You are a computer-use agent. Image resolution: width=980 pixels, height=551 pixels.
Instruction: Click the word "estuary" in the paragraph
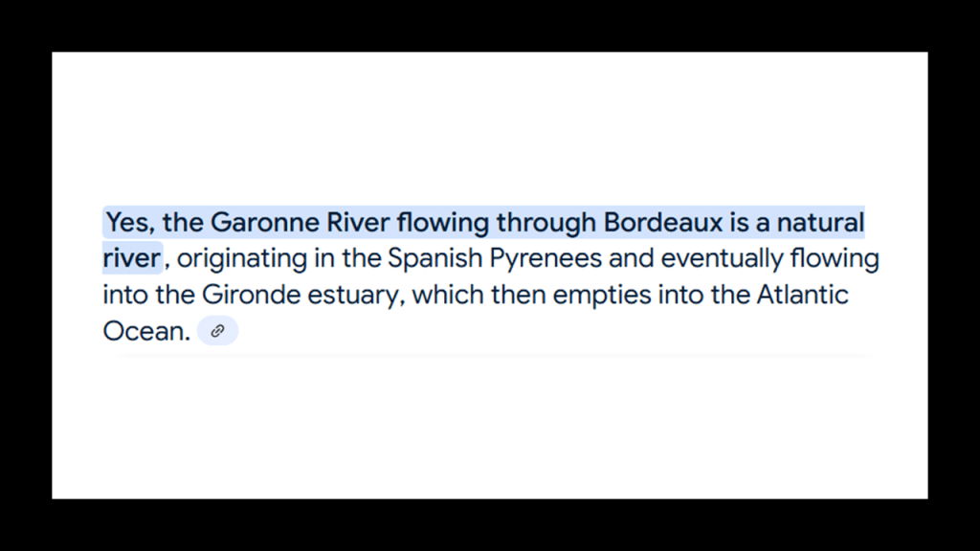point(355,295)
